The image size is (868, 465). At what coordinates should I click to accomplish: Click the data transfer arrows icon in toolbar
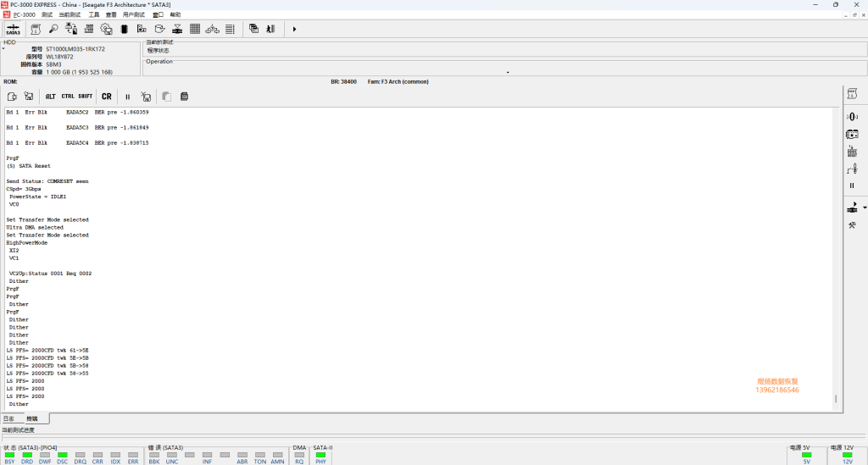coord(71,30)
